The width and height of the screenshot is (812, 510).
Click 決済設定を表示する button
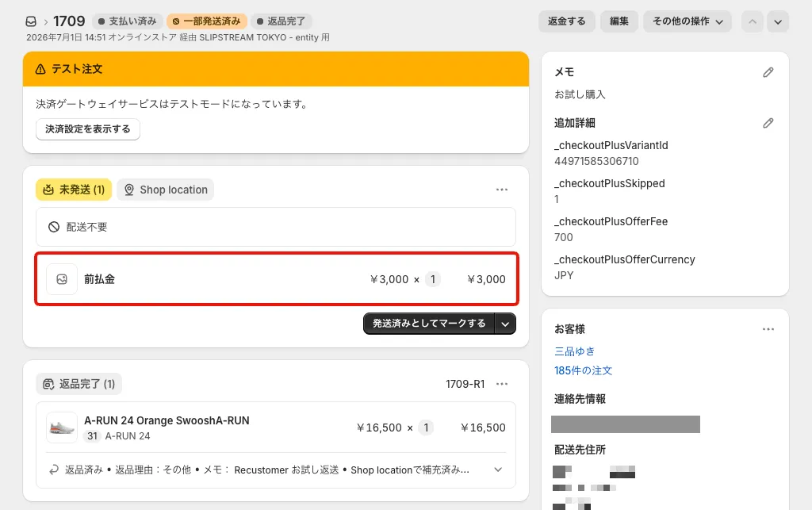[x=88, y=129]
